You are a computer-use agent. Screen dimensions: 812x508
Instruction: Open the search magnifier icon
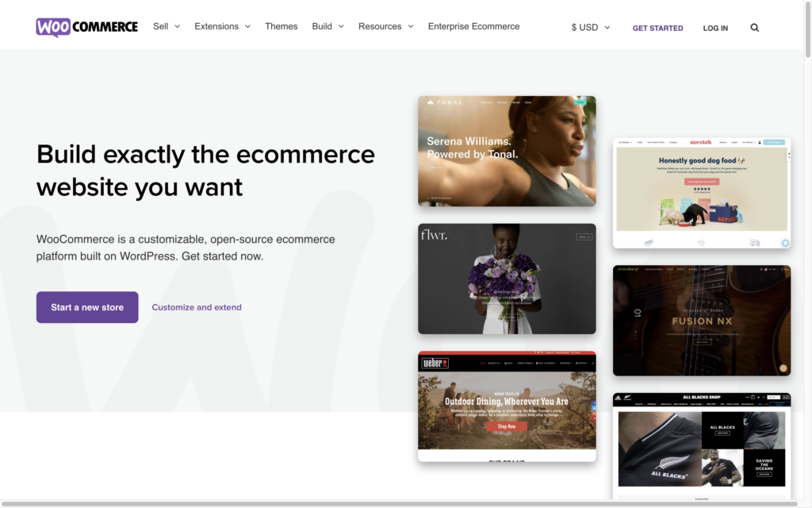point(754,28)
